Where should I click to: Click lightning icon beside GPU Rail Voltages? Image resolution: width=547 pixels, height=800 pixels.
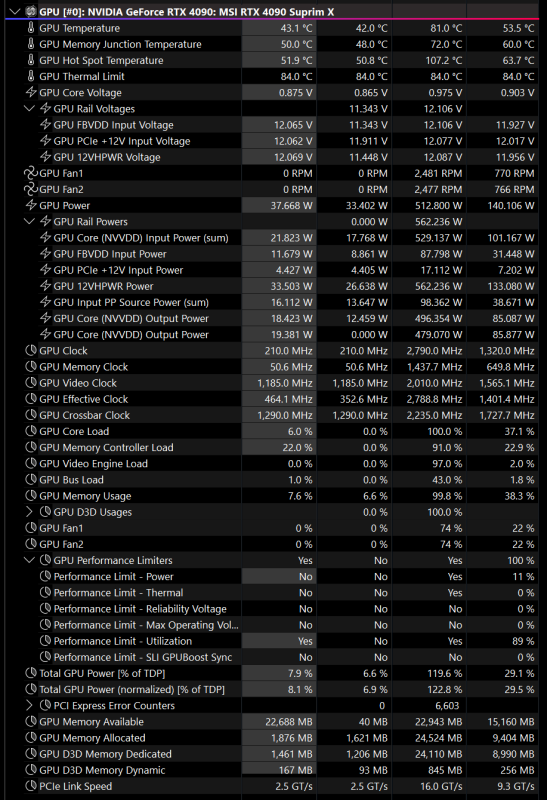pos(45,109)
